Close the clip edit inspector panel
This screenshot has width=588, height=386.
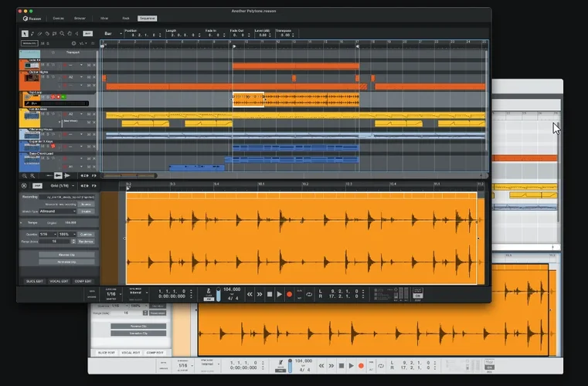pyautogui.click(x=23, y=185)
